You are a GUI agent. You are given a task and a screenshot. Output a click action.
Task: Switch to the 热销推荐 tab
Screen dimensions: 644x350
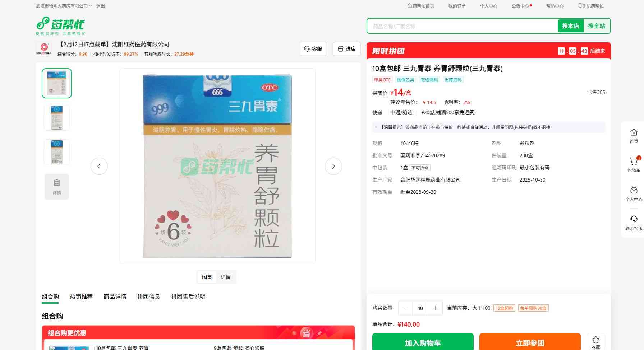[81, 297]
